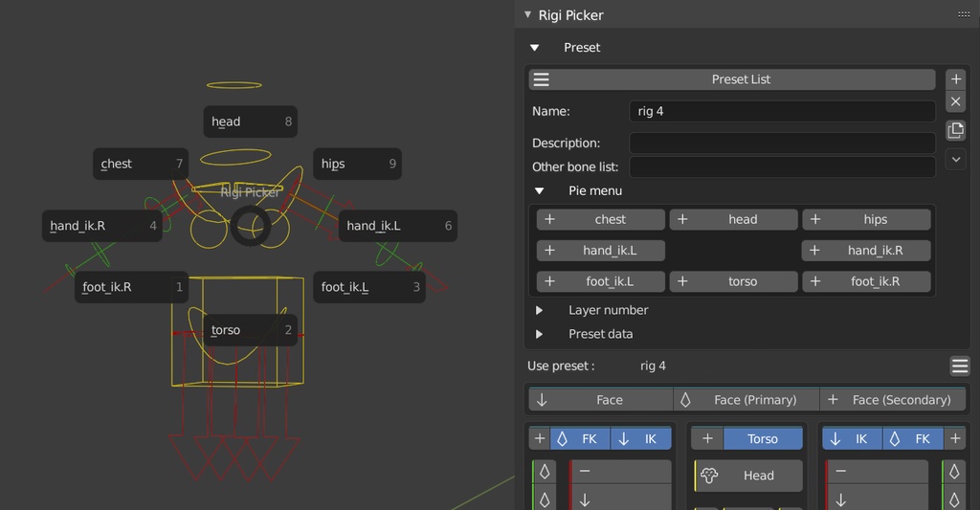Toggle the Face (Secondary) layer
The width and height of the screenshot is (980, 510).
(893, 400)
